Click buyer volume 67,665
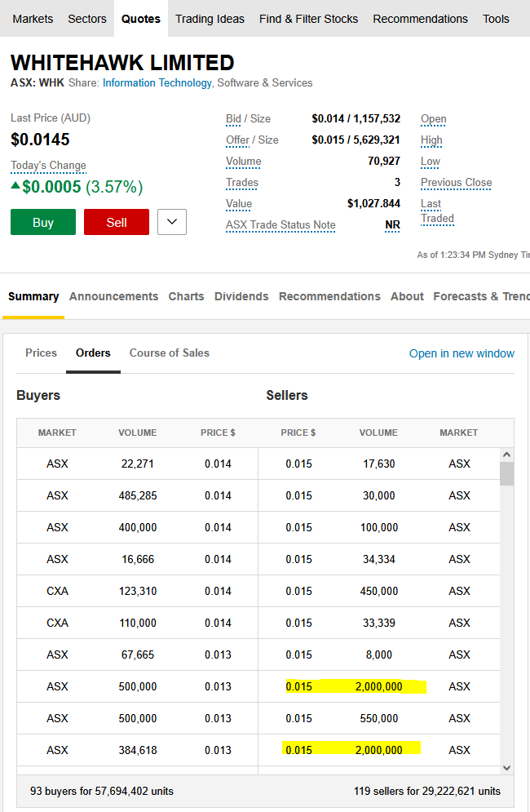 click(x=138, y=655)
